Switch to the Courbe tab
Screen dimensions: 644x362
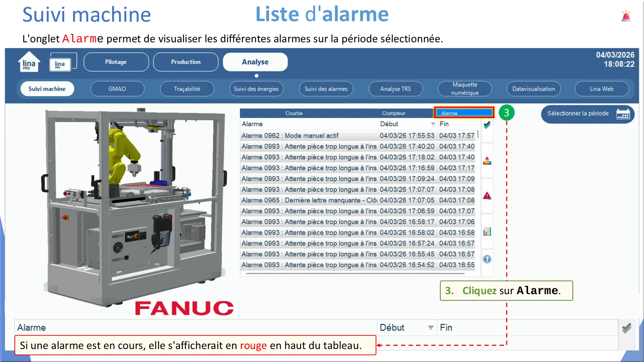(294, 113)
